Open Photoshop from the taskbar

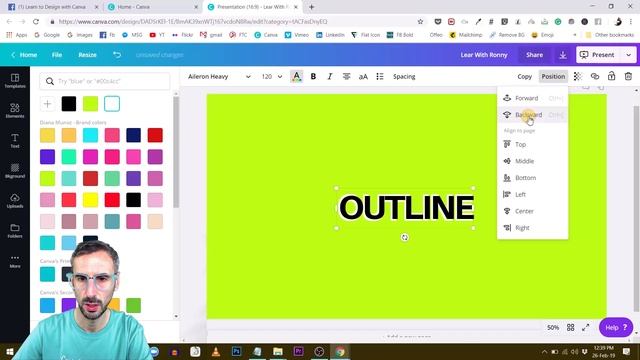236,351
